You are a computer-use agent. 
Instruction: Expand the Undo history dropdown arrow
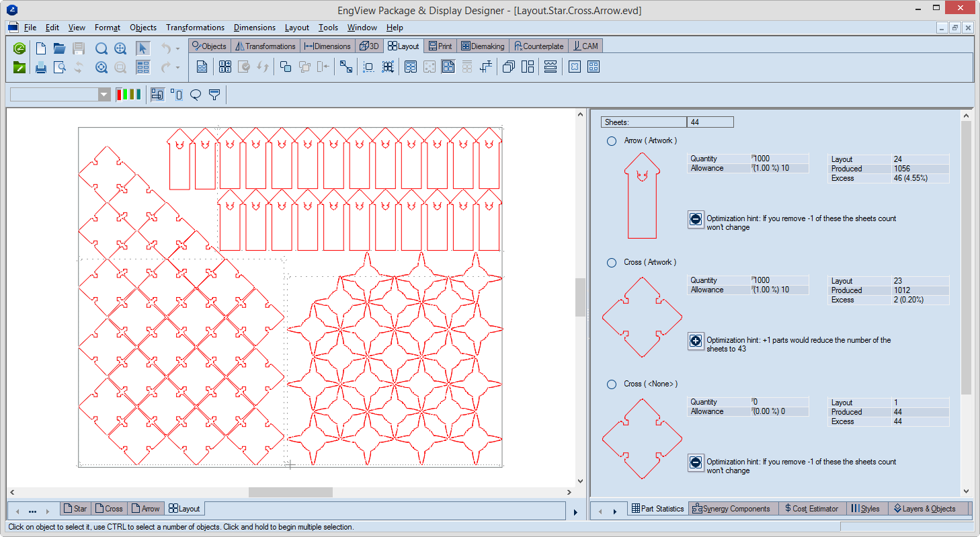(x=178, y=48)
